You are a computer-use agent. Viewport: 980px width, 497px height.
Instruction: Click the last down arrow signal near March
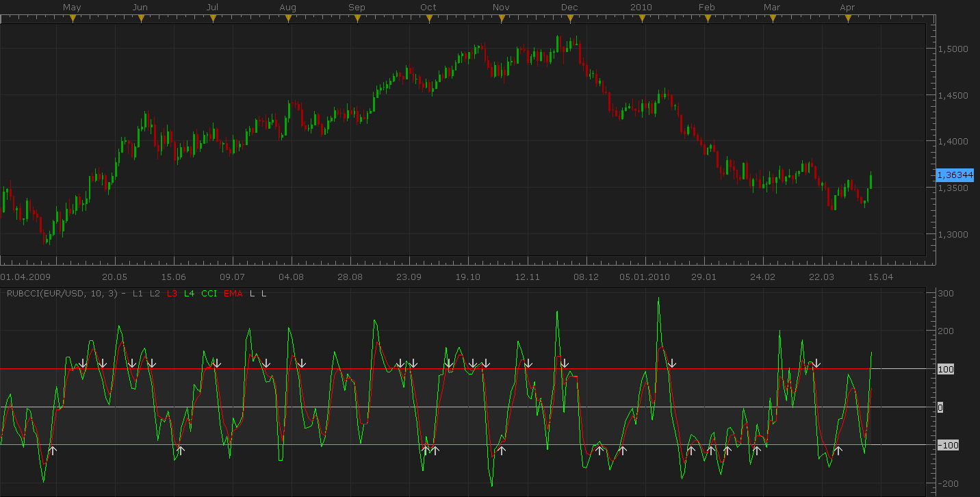pyautogui.click(x=816, y=363)
